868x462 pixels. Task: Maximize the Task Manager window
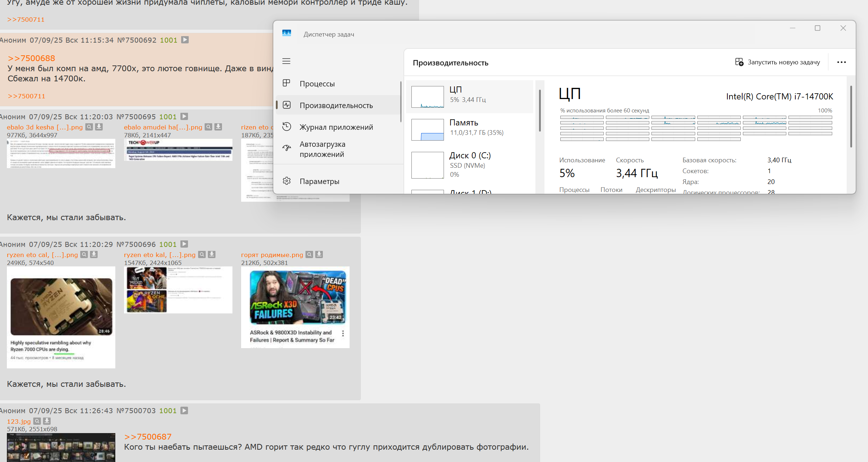(817, 28)
